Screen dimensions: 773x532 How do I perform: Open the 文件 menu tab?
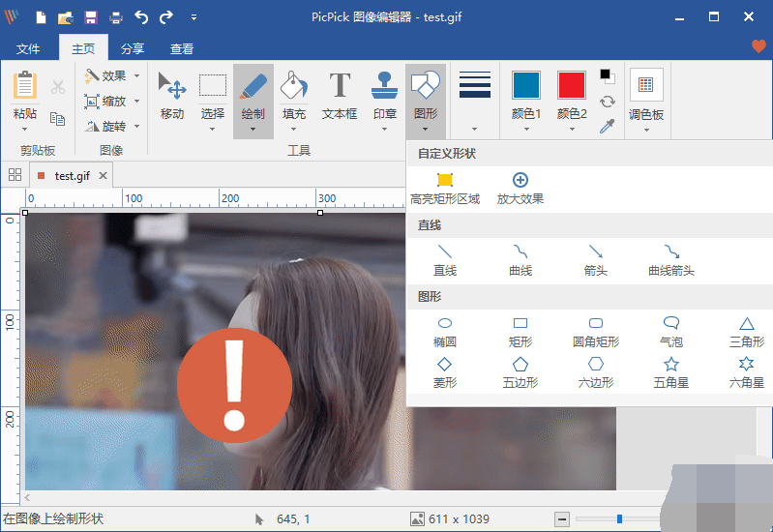28,48
